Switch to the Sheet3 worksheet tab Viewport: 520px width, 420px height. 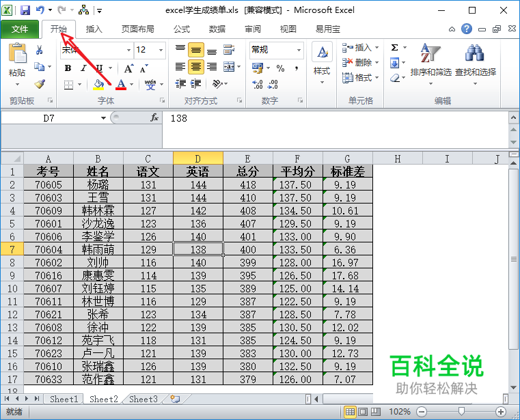click(143, 399)
